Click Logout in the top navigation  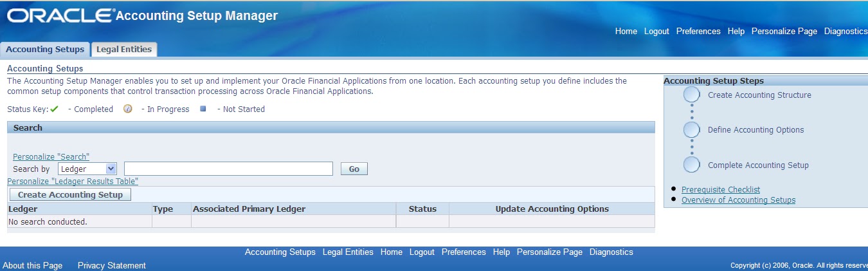point(656,31)
